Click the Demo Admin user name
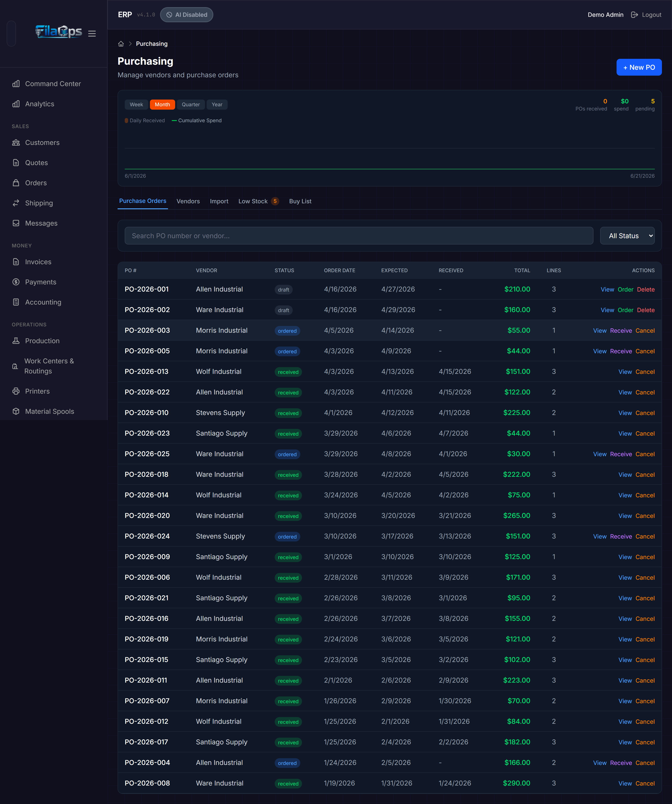 click(x=605, y=15)
